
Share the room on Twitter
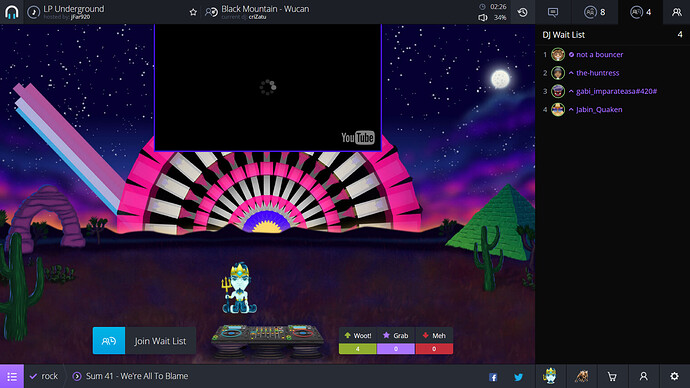[519, 377]
